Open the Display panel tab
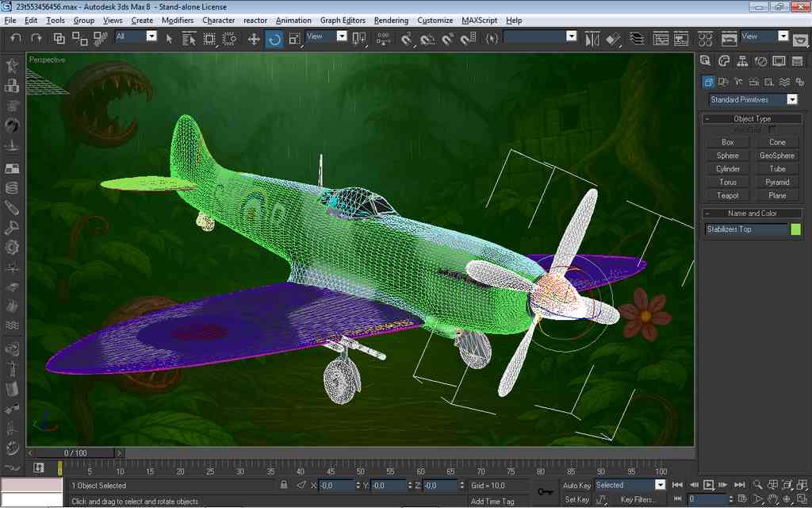812x508 pixels. pyautogui.click(x=779, y=61)
